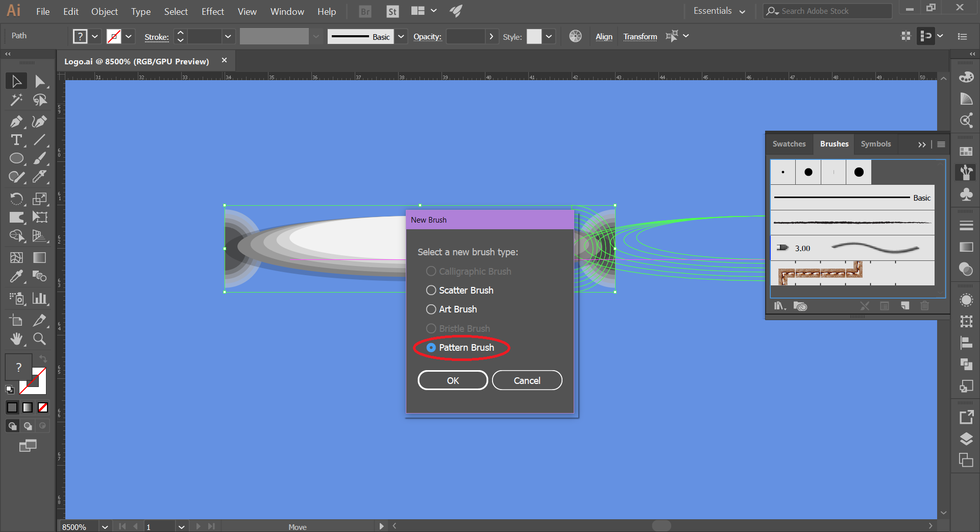Viewport: 980px width, 532px height.
Task: Select the Artboard tool
Action: [16, 320]
